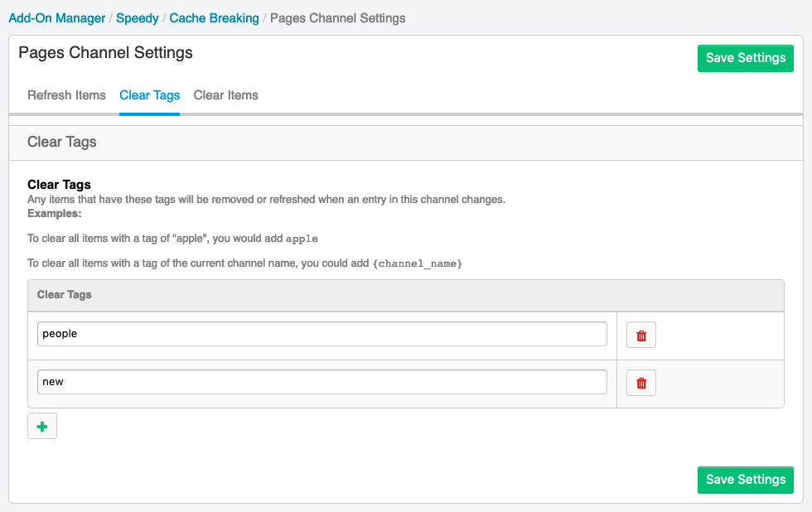812x512 pixels.
Task: Open the Speedy breadcrumb link
Action: (x=138, y=18)
